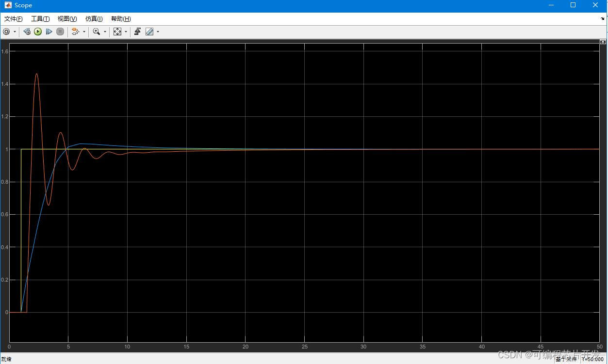608x364 pixels.
Task: Click the maximize axes button at plot corner
Action: click(x=603, y=42)
